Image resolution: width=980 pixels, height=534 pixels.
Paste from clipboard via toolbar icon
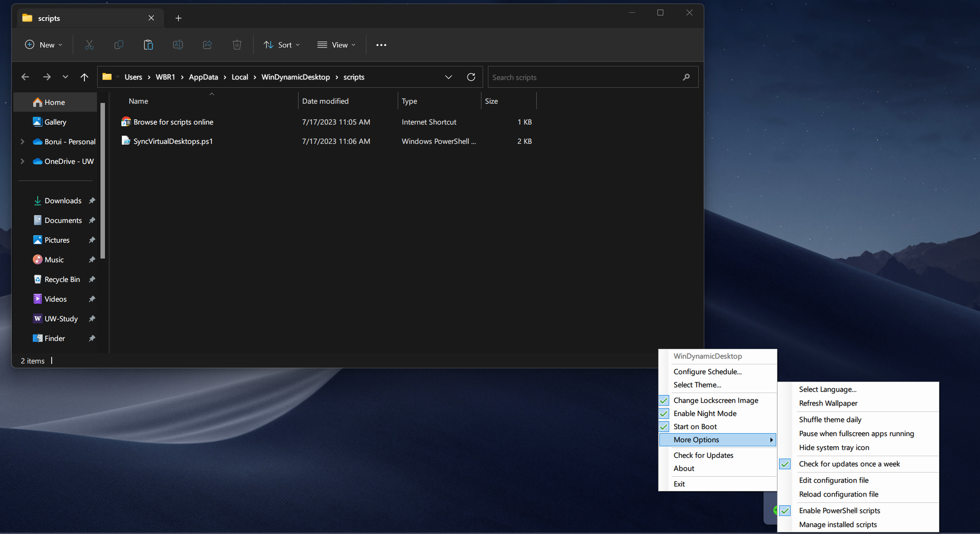pos(148,45)
